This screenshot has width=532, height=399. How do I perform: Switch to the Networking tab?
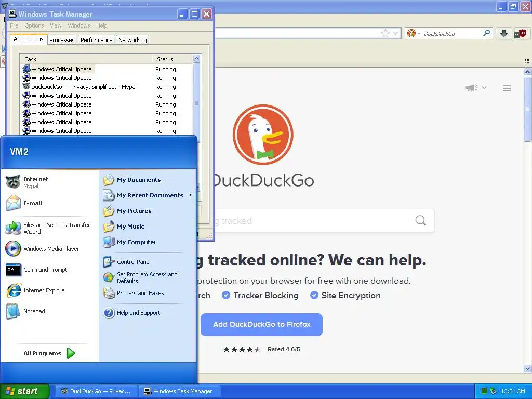click(x=132, y=40)
